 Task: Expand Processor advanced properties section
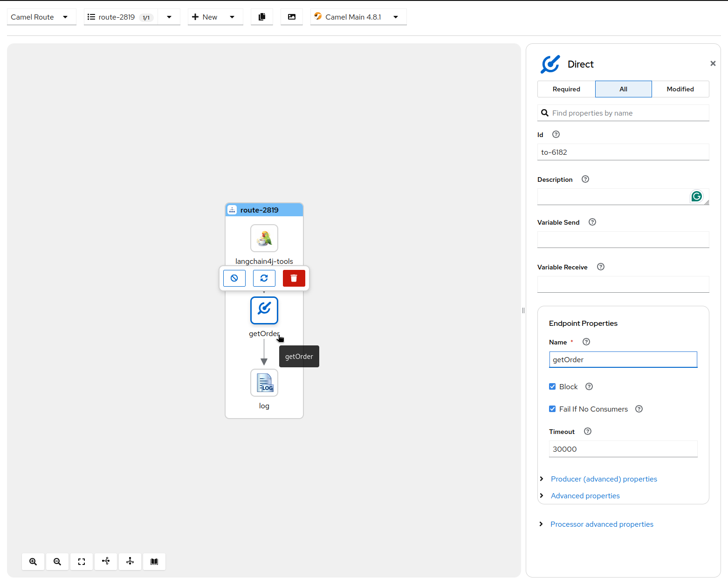coord(602,524)
